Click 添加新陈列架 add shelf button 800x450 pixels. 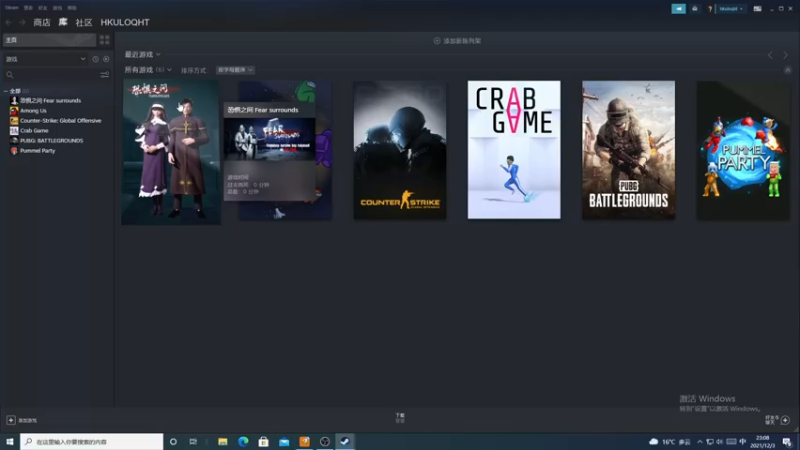pos(457,41)
